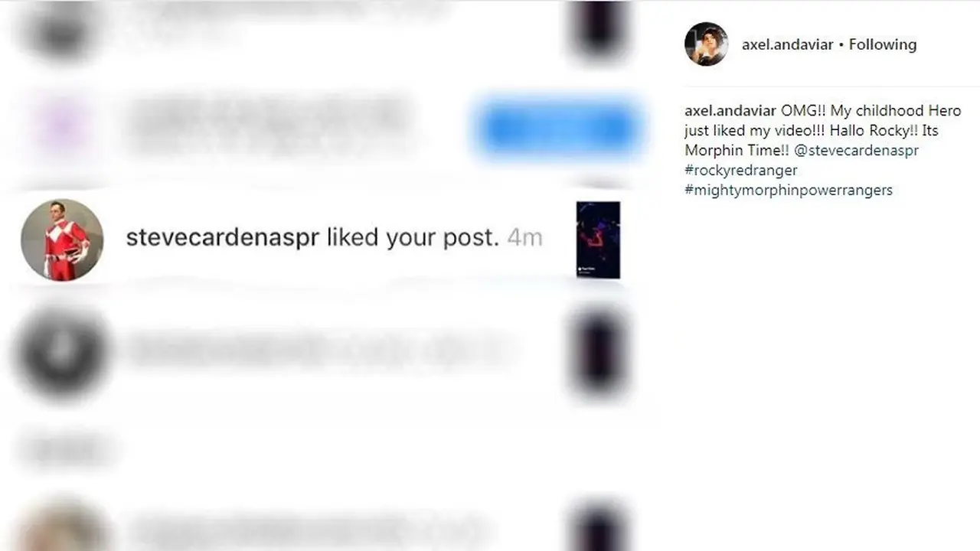Open blurred dark thumbnail in topmost notification row

click(x=601, y=29)
